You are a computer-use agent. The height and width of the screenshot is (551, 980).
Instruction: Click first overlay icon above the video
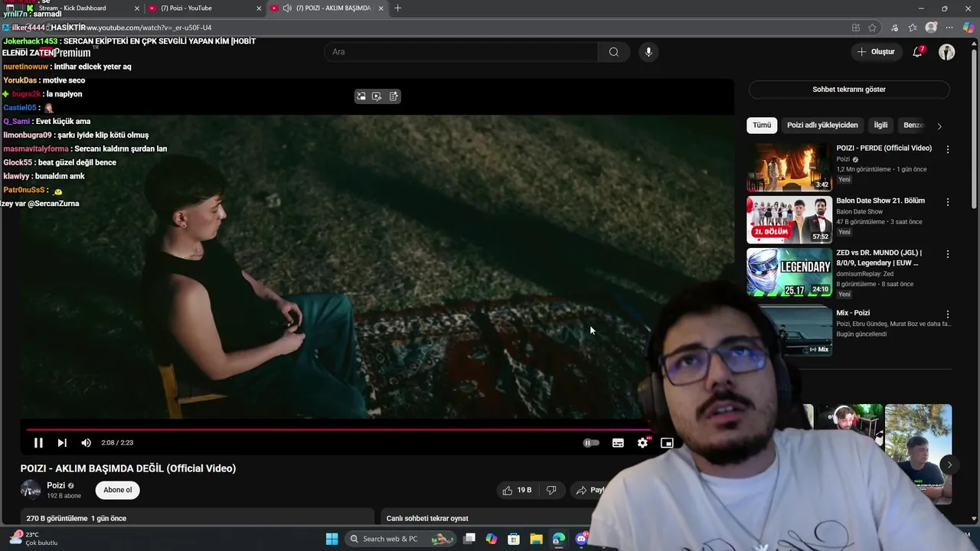click(361, 96)
